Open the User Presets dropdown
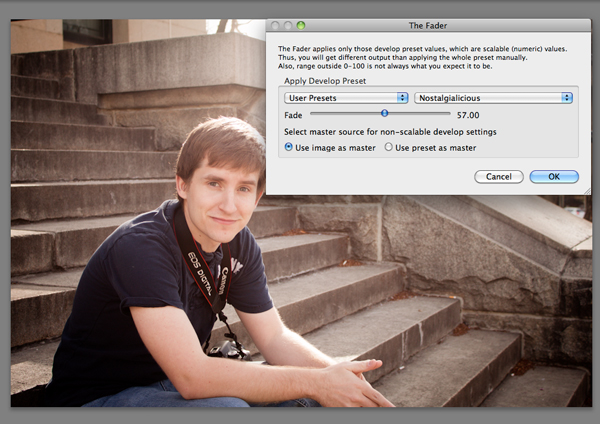 (346, 98)
